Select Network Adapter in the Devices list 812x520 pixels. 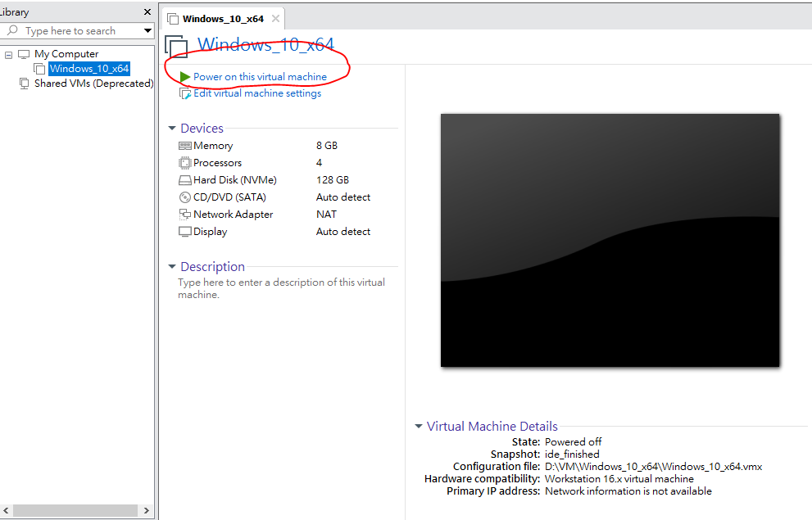(x=233, y=215)
